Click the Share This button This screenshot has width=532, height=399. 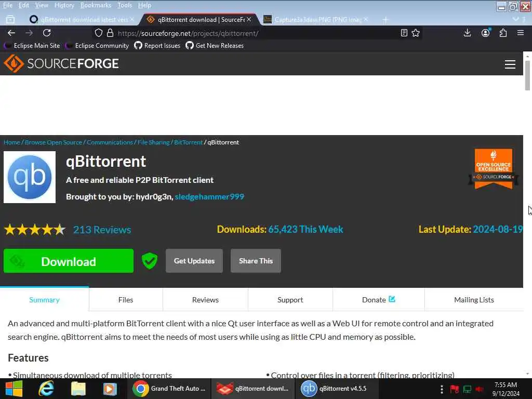[x=256, y=261]
